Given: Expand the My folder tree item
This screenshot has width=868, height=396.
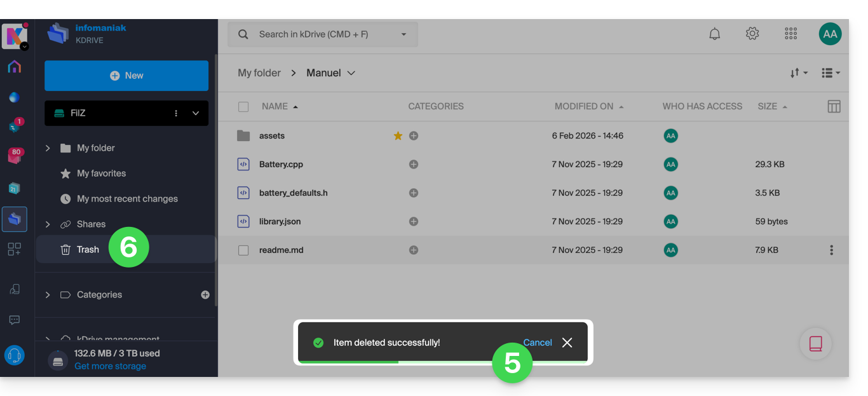Looking at the screenshot, I should tap(48, 148).
